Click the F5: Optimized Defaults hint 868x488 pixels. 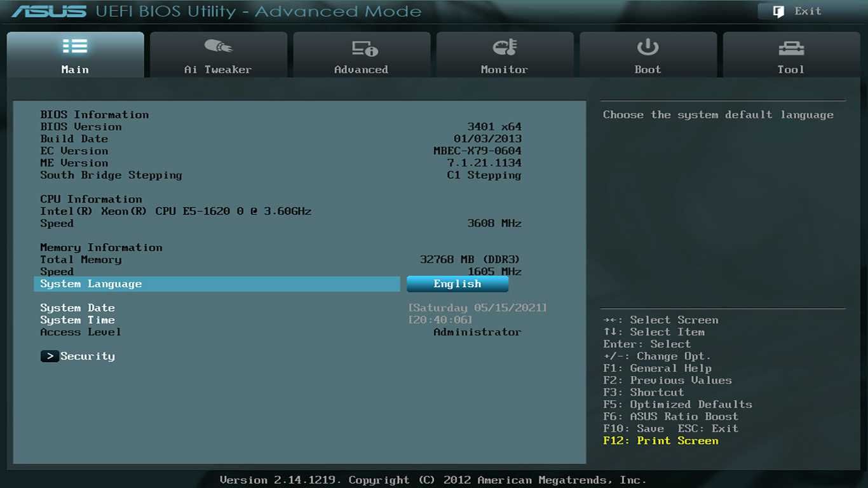click(x=677, y=405)
